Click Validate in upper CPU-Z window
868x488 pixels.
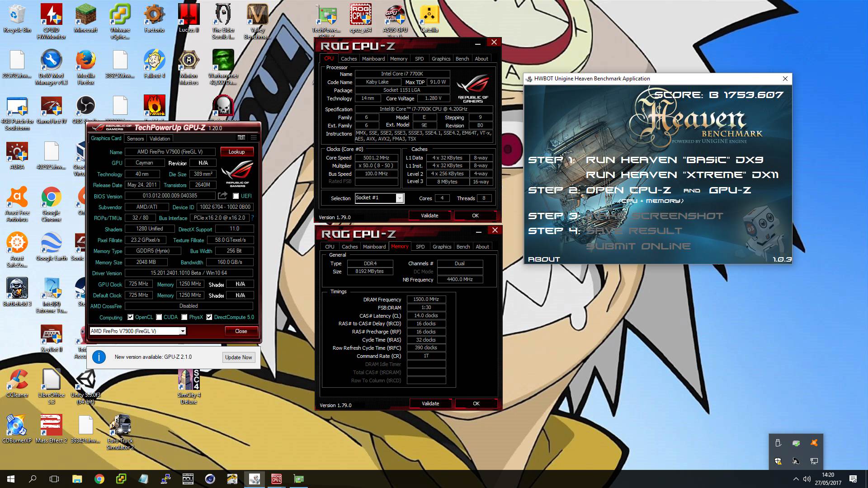coord(429,216)
